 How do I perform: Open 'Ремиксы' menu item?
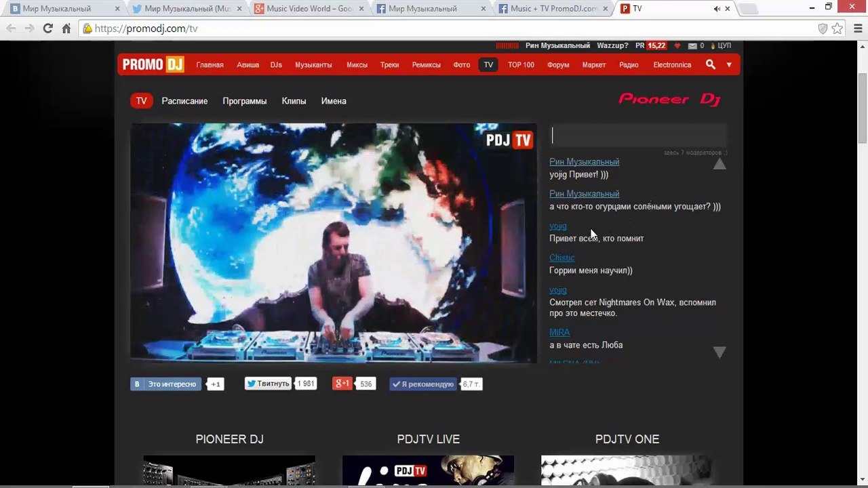pyautogui.click(x=426, y=65)
